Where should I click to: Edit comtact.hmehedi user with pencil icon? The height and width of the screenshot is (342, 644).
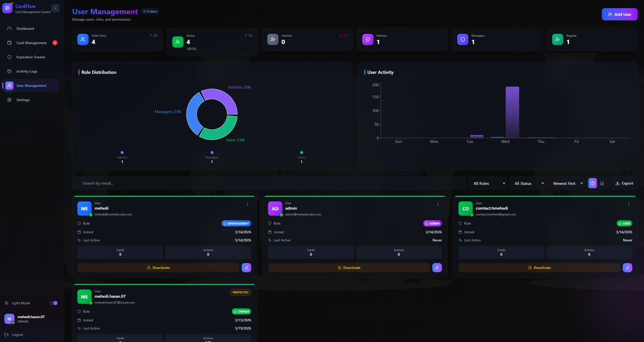coord(627,268)
